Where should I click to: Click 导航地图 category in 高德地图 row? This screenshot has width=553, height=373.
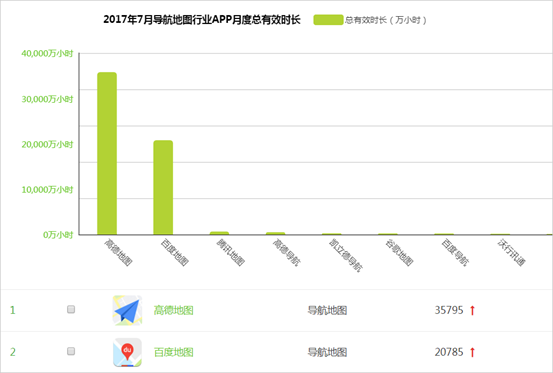tap(327, 310)
